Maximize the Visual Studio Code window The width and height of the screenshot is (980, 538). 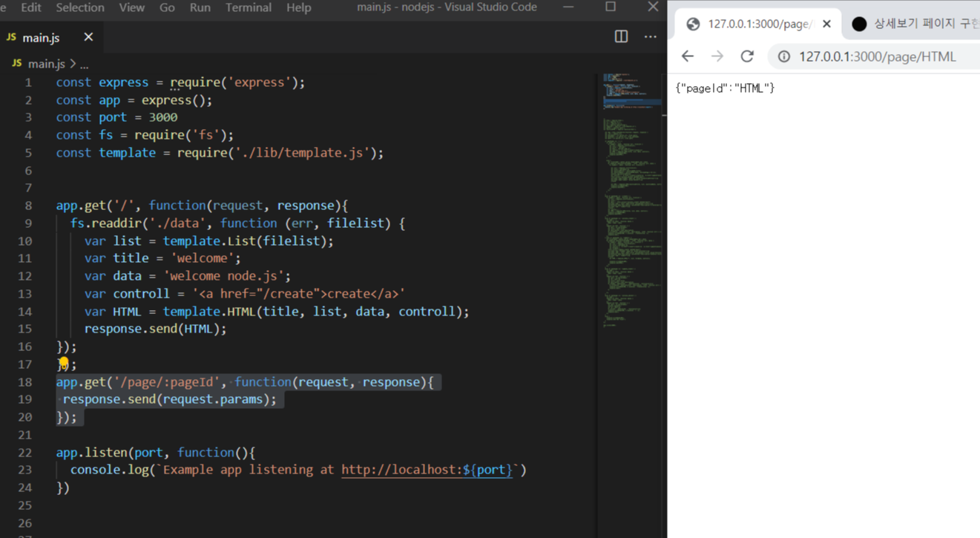(x=611, y=7)
